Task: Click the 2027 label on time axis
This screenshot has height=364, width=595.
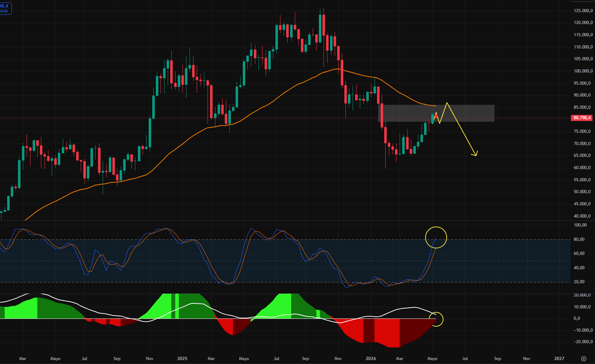Action: click(x=559, y=359)
